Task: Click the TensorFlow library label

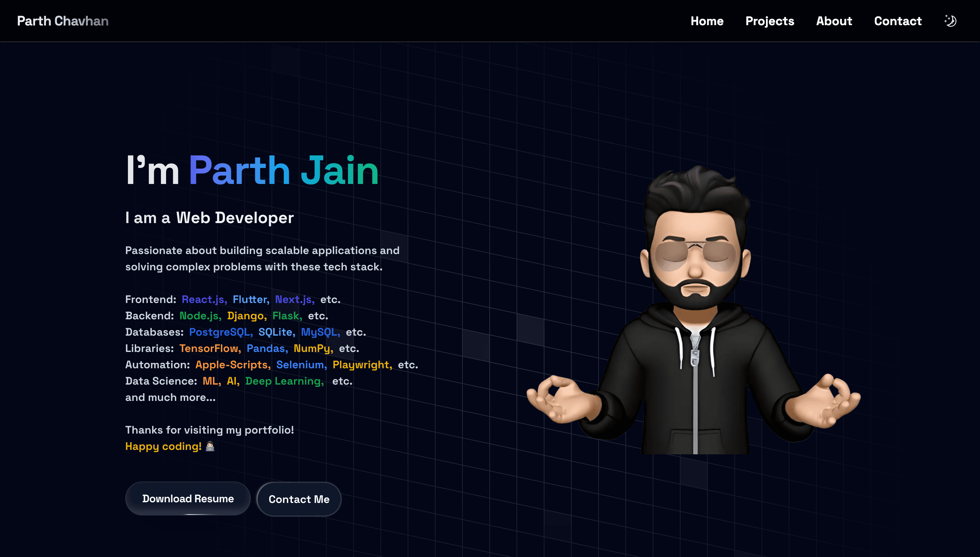Action: (209, 348)
